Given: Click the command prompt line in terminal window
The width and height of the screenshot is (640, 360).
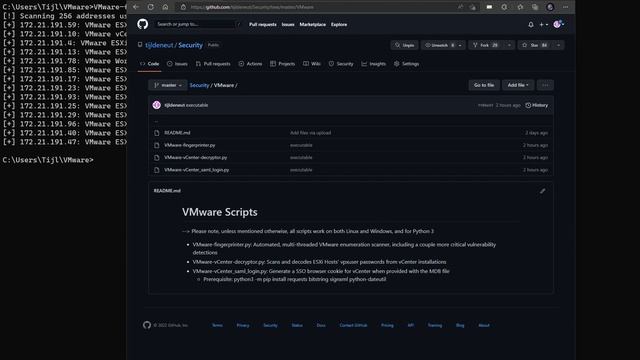Looking at the screenshot, I should click(x=48, y=160).
